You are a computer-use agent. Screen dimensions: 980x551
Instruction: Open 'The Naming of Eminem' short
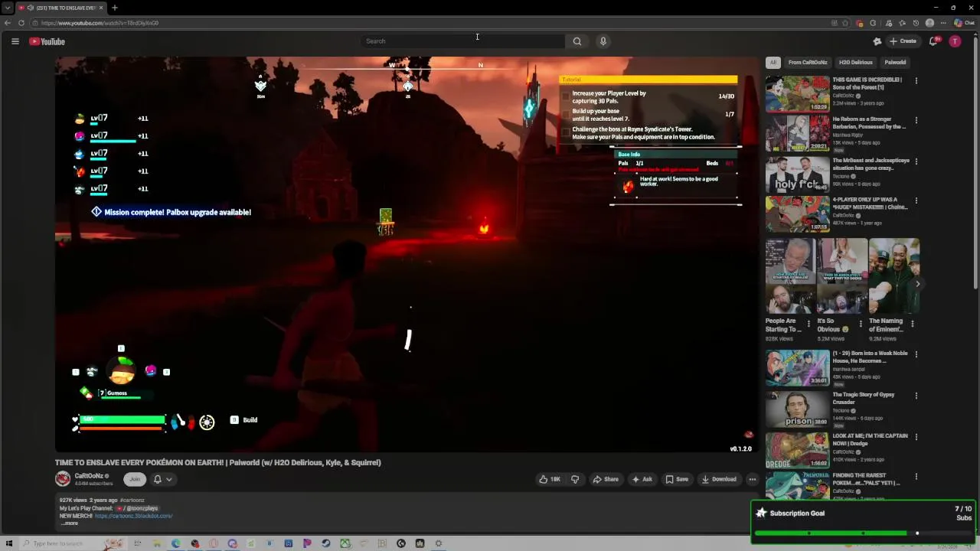(894, 276)
